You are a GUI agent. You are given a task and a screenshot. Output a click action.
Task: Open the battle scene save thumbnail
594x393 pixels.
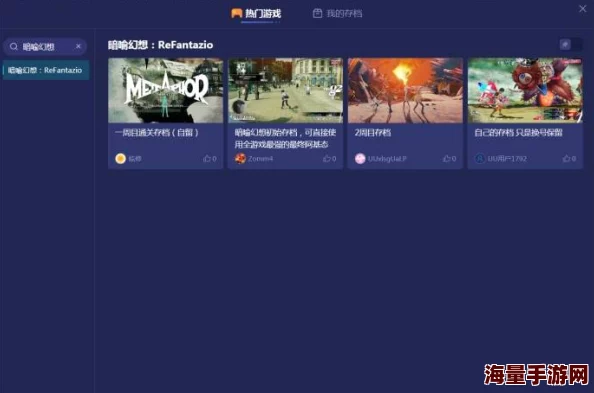coord(525,90)
